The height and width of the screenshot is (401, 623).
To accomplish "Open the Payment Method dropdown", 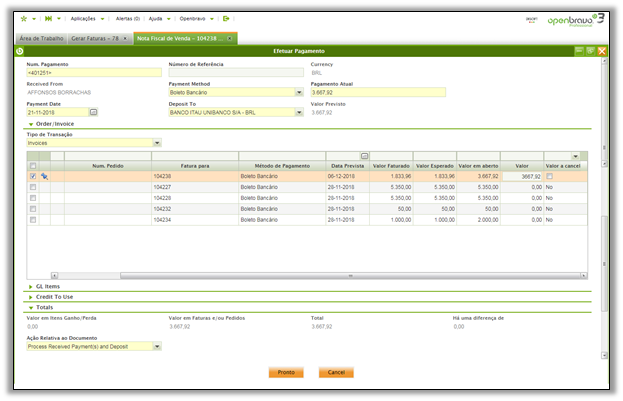I will pos(299,93).
